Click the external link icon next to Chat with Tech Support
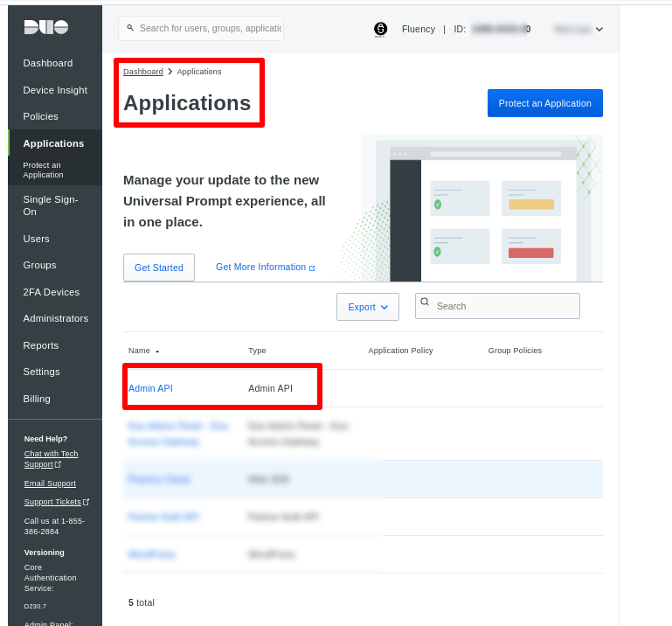 point(58,464)
